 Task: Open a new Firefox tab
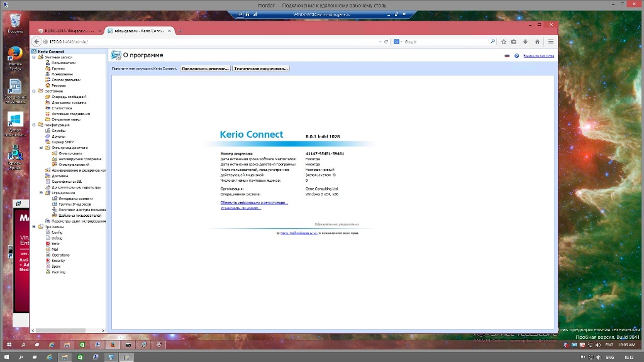click(x=180, y=31)
